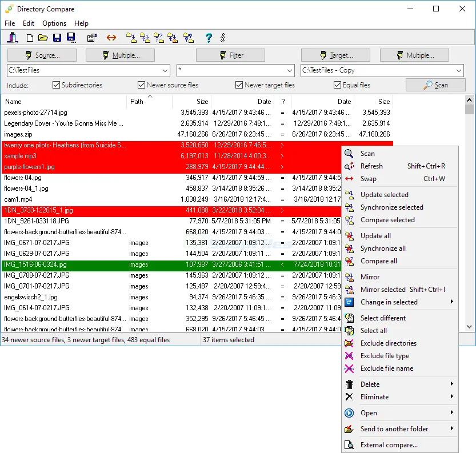Click the Refresh icon in context menu

point(349,166)
